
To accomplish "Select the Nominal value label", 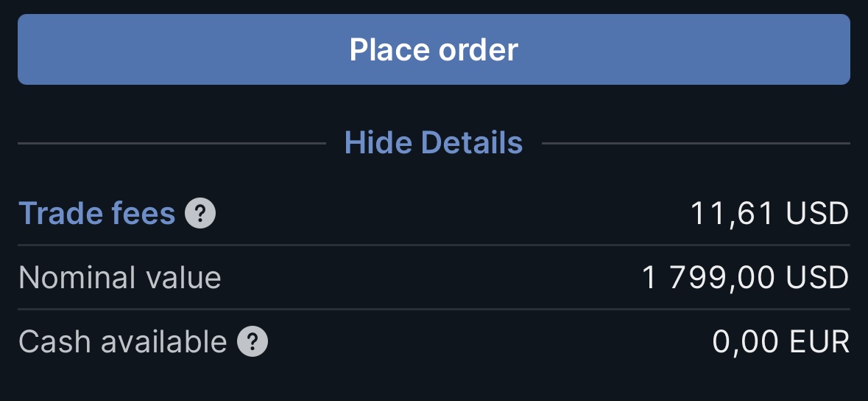I will (x=119, y=278).
